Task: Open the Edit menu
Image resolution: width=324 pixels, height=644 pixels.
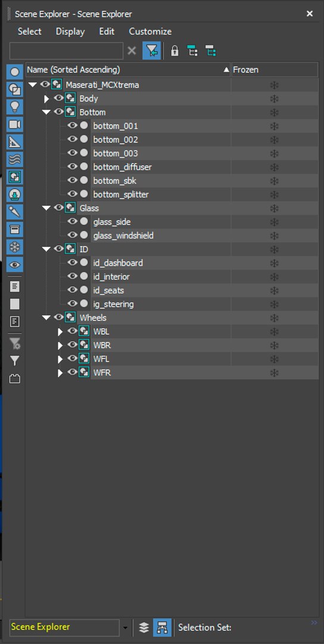Action: click(107, 32)
